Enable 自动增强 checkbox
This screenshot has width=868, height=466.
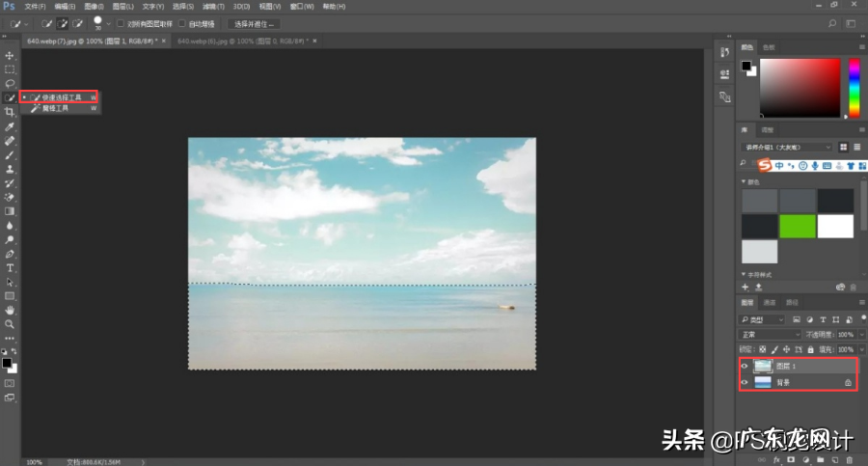[x=183, y=23]
